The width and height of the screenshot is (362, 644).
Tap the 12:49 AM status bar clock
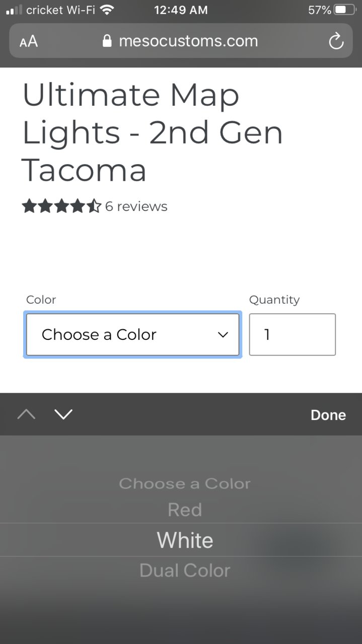[181, 10]
